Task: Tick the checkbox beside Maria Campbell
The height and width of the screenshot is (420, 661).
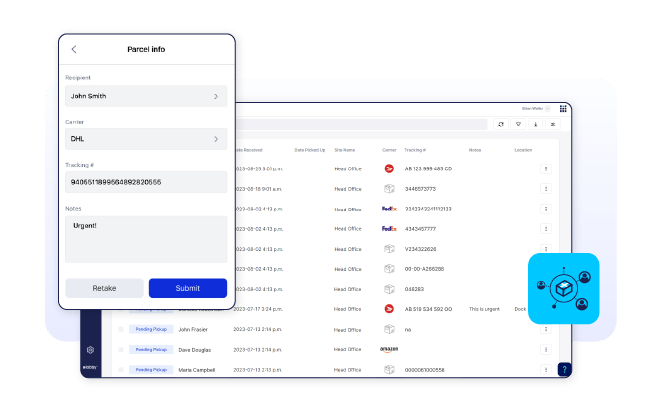Action: (x=122, y=370)
